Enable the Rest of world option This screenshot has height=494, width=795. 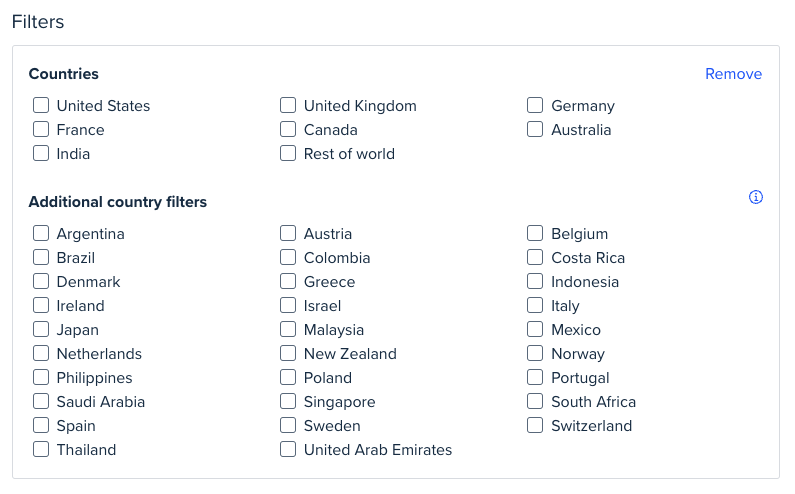[288, 153]
